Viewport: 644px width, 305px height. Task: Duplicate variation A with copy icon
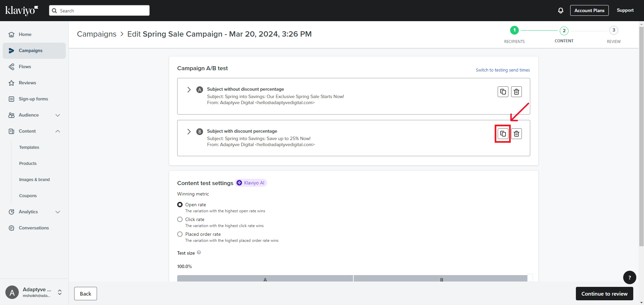pos(503,92)
